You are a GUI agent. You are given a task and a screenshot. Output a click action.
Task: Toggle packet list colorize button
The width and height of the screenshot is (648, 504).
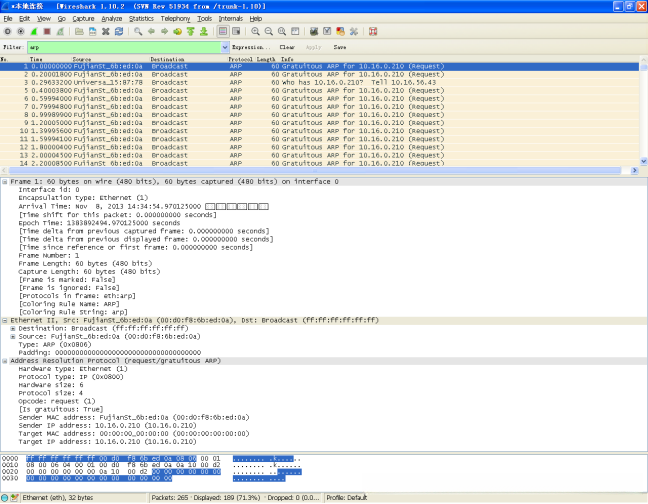(x=223, y=31)
